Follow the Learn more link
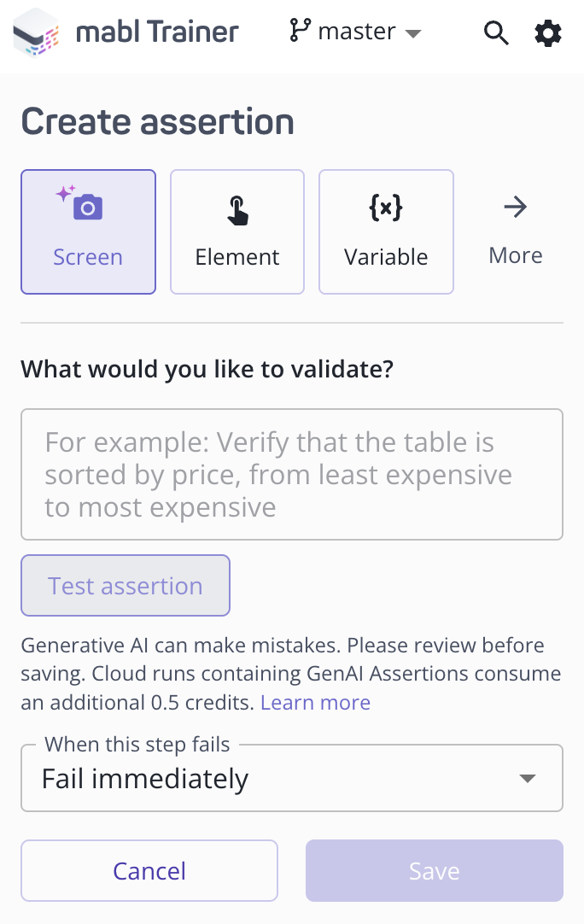The image size is (584, 924). click(x=315, y=703)
